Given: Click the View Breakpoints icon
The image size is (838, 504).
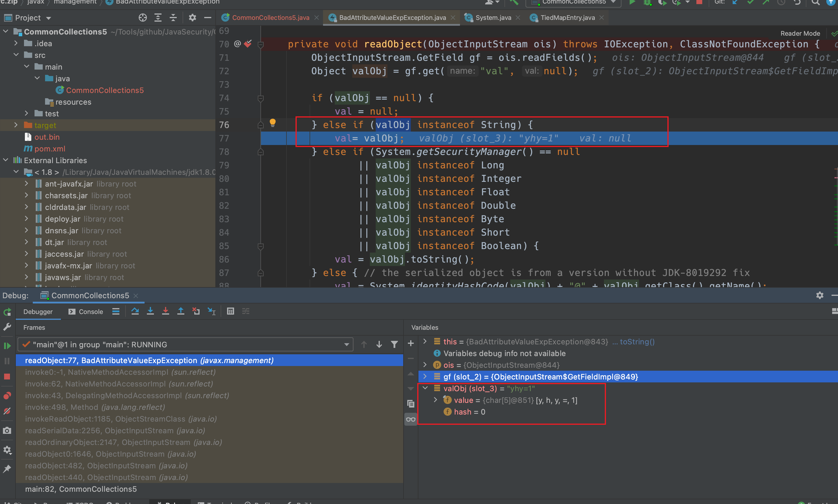Looking at the screenshot, I should click(x=7, y=396).
